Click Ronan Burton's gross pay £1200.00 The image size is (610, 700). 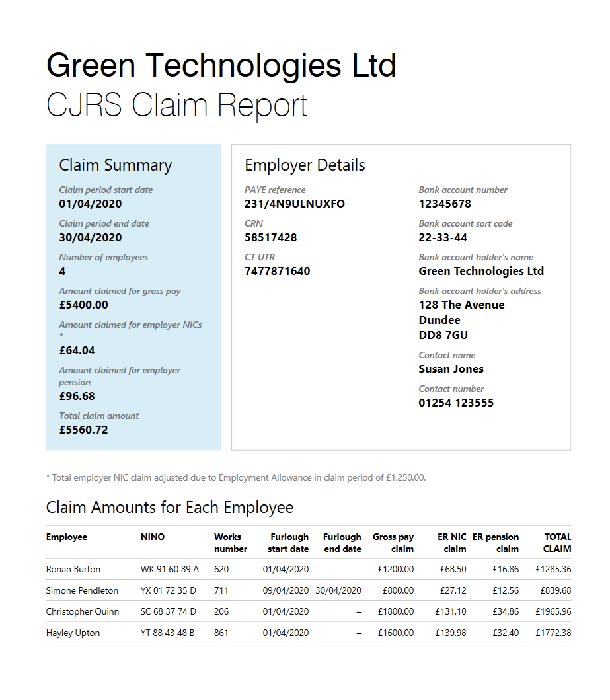pyautogui.click(x=395, y=570)
